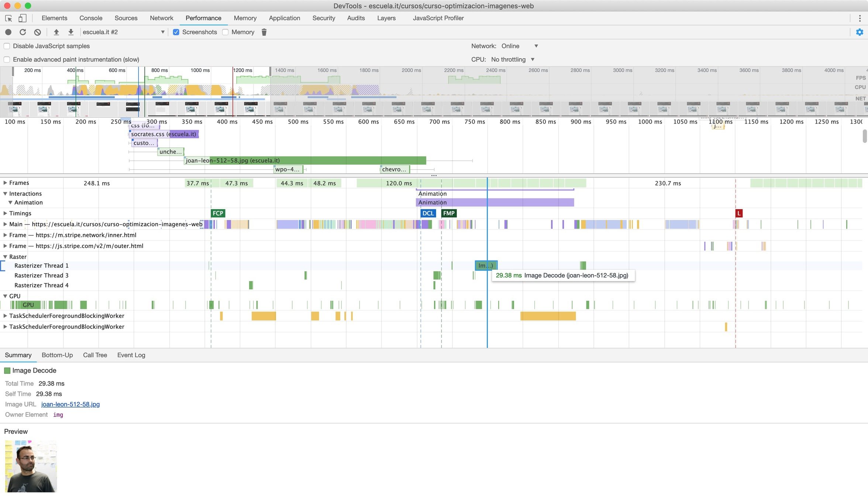Click the FCP timing marker
This screenshot has height=498, width=868.
click(x=218, y=213)
